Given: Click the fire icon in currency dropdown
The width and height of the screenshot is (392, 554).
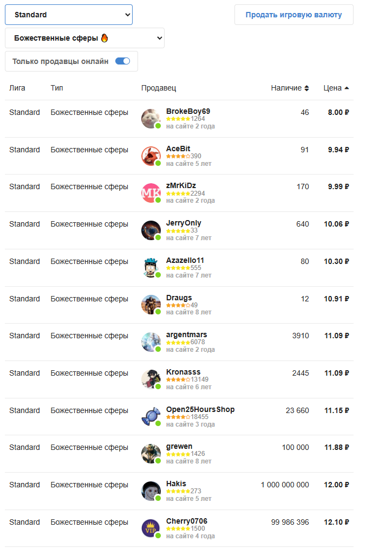Looking at the screenshot, I should pos(104,38).
